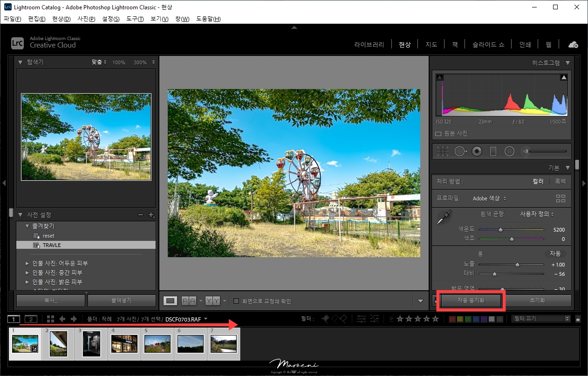Viewport: 588px width, 376px height.
Task: Choose color treatment 컬러
Action: pyautogui.click(x=538, y=181)
